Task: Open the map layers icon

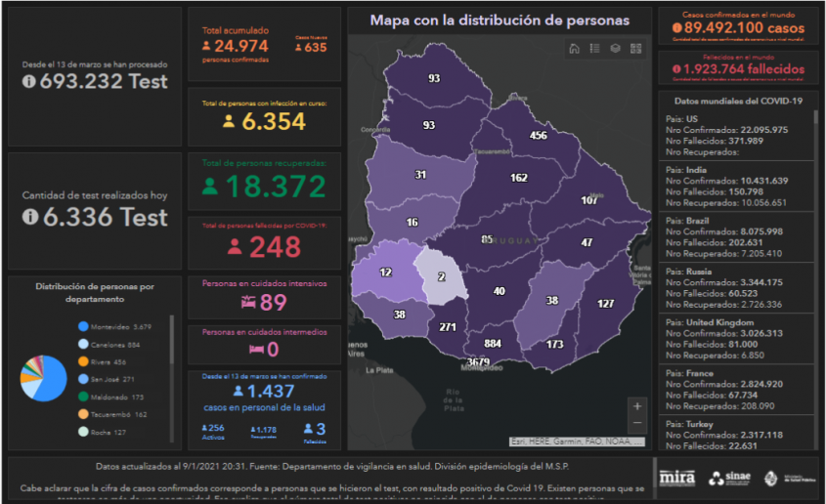Action: [x=615, y=48]
